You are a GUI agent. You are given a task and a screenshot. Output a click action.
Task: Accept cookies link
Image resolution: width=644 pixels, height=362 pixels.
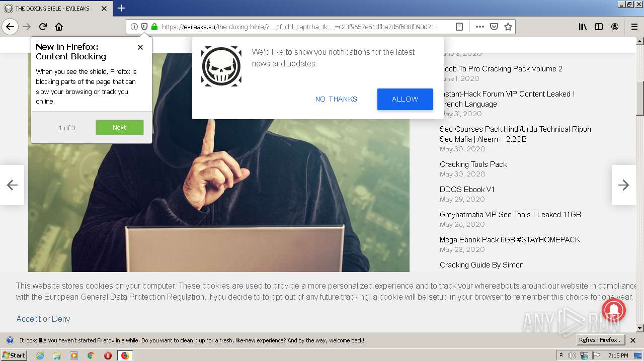28,319
